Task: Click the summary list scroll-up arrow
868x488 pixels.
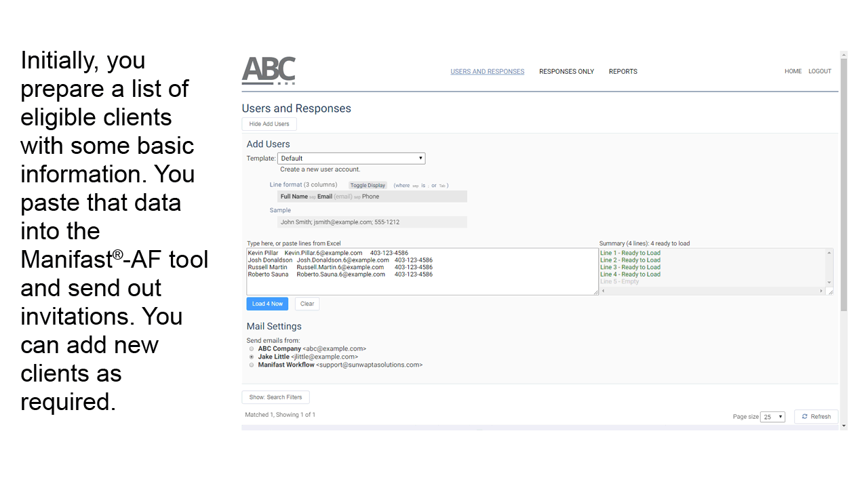Action: click(829, 253)
